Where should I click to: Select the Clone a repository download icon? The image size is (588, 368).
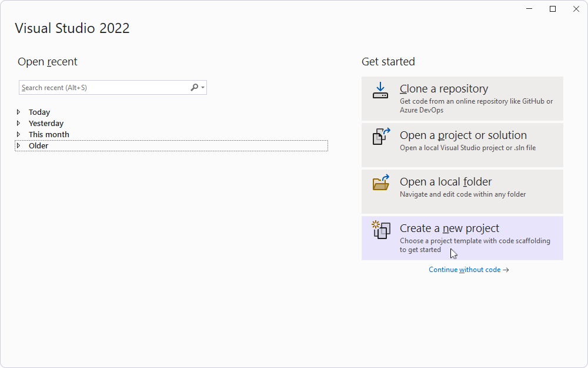click(380, 90)
